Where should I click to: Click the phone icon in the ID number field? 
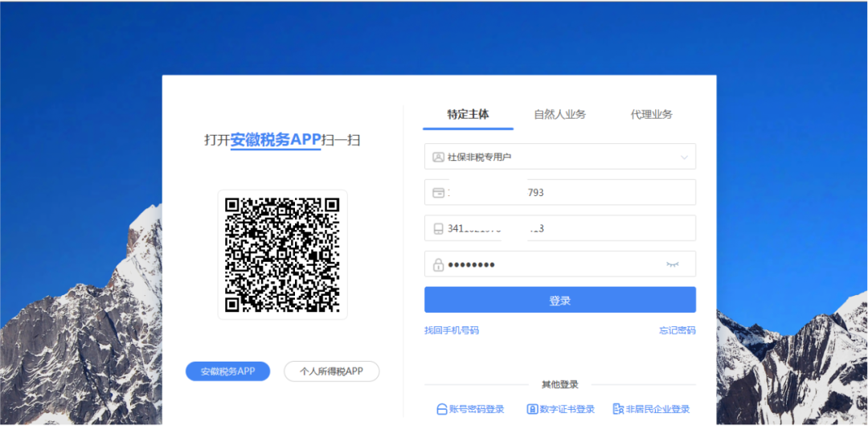coord(439,228)
